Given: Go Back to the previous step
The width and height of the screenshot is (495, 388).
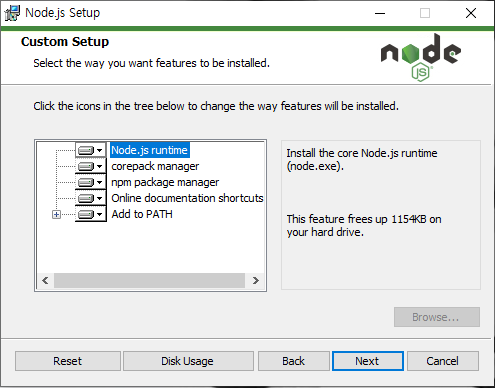Looking at the screenshot, I should click(x=294, y=361).
